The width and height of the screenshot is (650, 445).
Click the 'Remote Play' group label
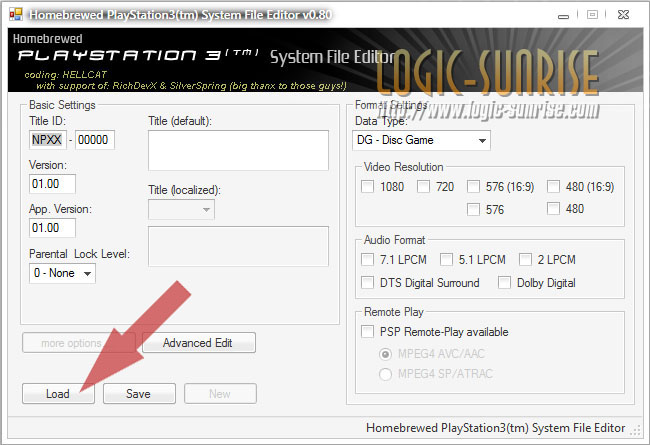(x=393, y=312)
